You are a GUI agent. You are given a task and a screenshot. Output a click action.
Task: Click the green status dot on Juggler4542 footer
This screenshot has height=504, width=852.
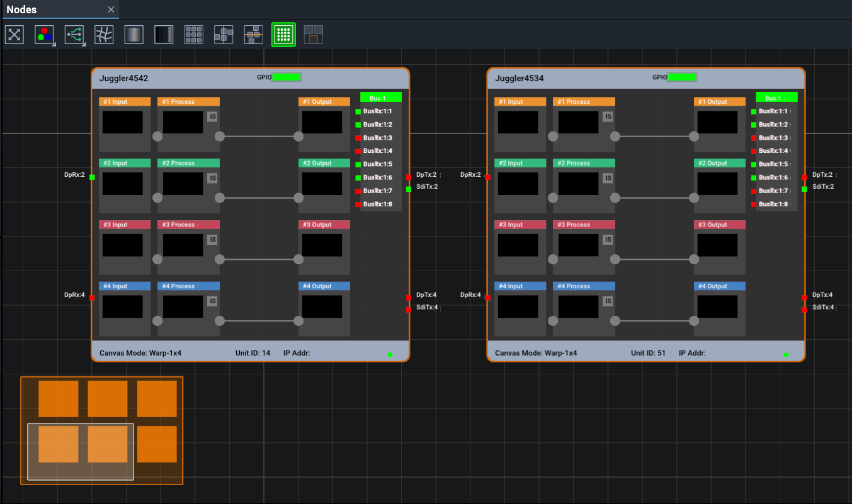[x=390, y=355]
